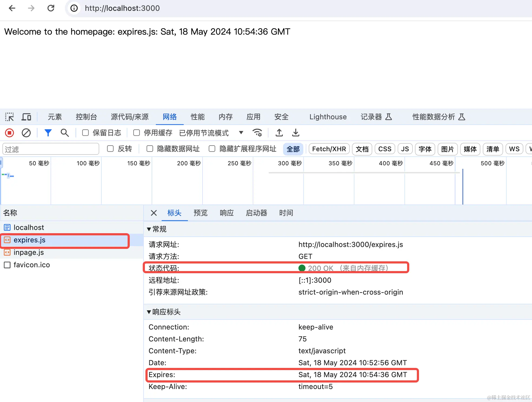Click the import HAR upload icon

point(279,133)
